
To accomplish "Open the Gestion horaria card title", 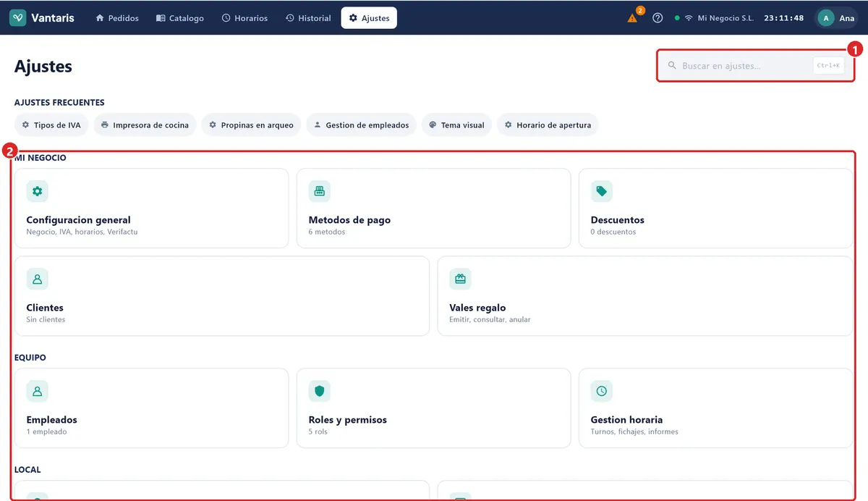I will coord(626,420).
